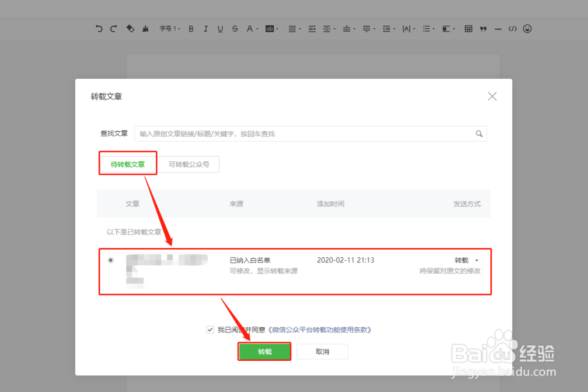This screenshot has height=392, width=588.
Task: Insert a blockquote
Action: 483,29
